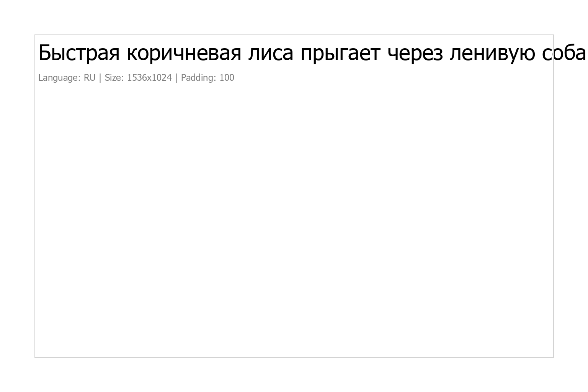Click the word "через" in the sentence
Image resolution: width=588 pixels, height=392 pixels.
(415, 54)
